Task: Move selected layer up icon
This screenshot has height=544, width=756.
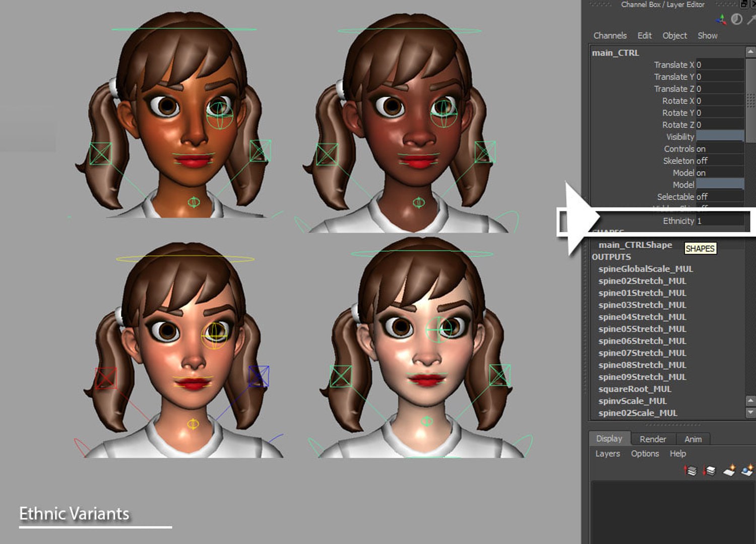Action: pyautogui.click(x=690, y=470)
